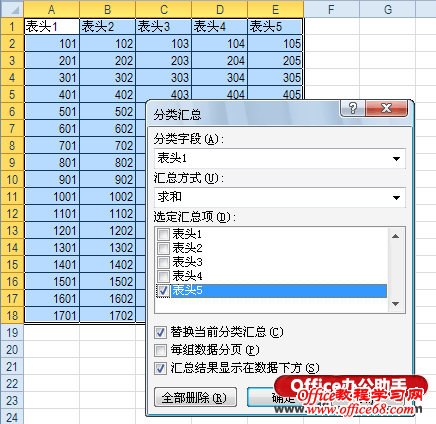Tick the 表头3 checkbox in summary items
The height and width of the screenshot is (424, 436).
point(163,262)
